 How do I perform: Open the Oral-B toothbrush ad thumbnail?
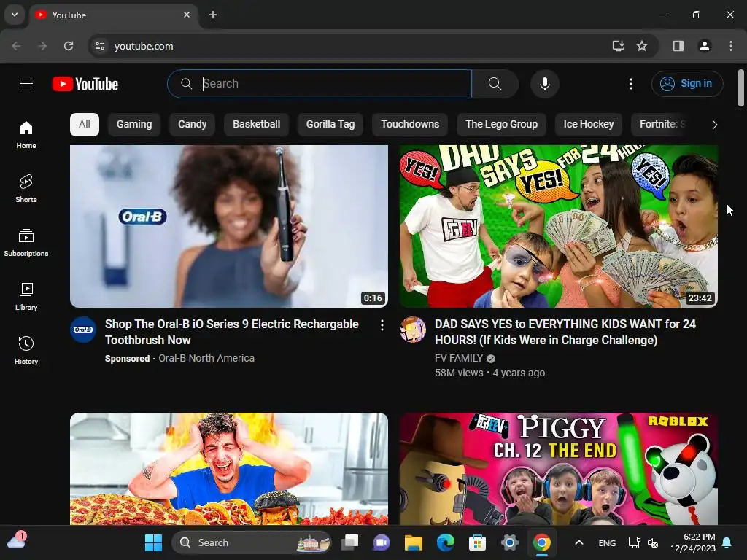229,226
